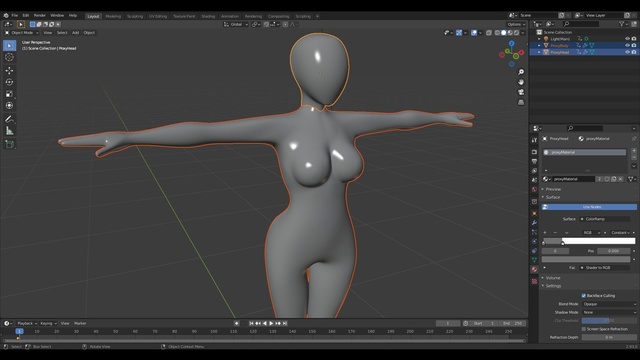The height and width of the screenshot is (360, 640).
Task: Select the Scale tool
Action: (x=9, y=94)
